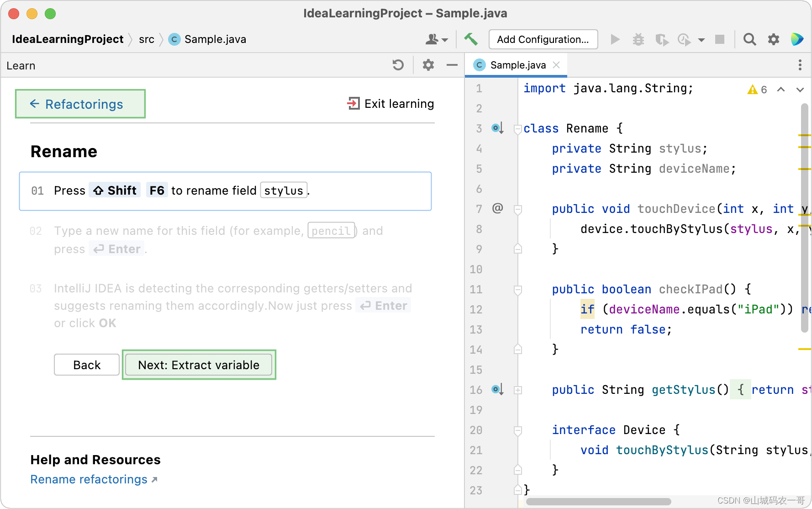
Task: Collapse interface Device fold on line 20
Action: click(x=518, y=430)
